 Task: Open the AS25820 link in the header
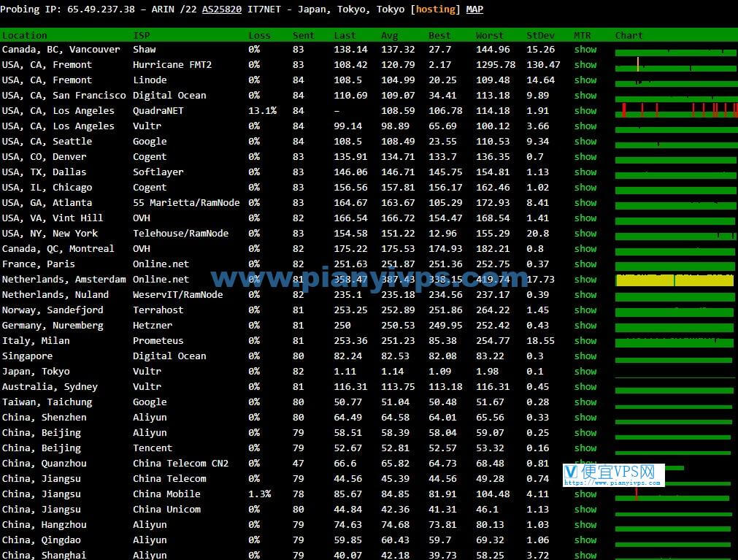(x=222, y=9)
